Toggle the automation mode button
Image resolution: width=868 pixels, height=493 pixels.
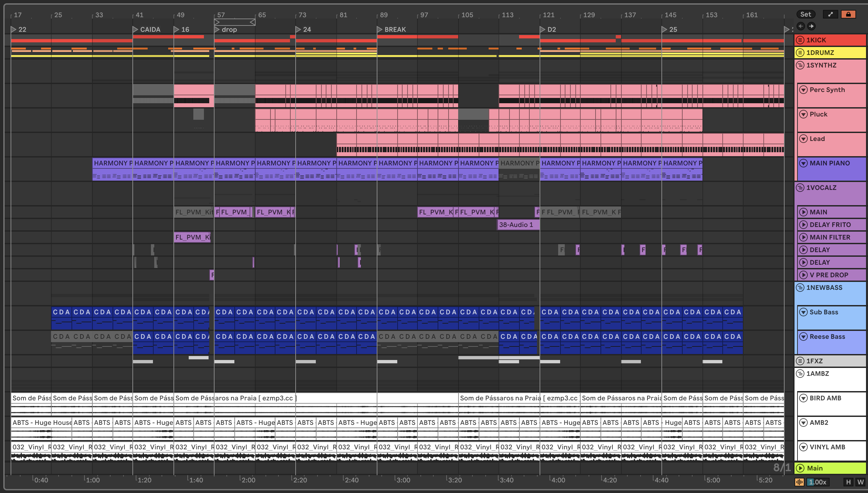[830, 14]
